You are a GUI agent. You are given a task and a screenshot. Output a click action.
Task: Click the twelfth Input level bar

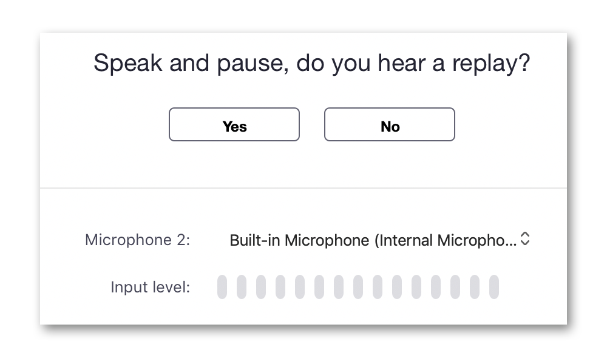pos(436,287)
